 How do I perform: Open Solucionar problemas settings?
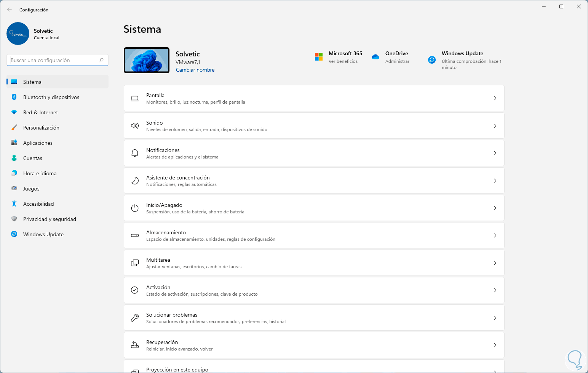click(314, 318)
